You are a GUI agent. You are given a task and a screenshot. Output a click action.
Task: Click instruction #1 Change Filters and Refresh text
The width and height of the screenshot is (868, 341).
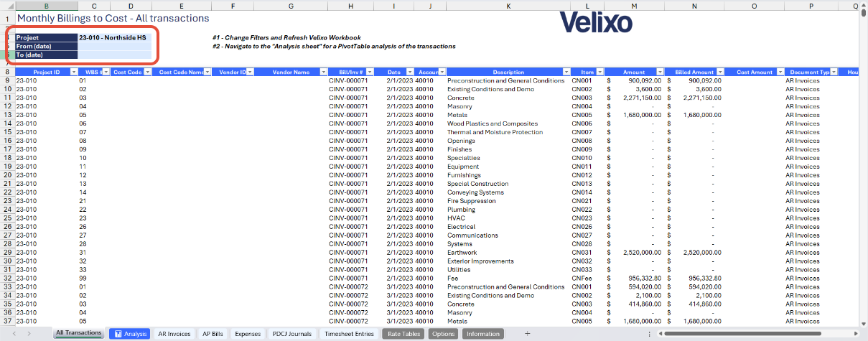286,37
